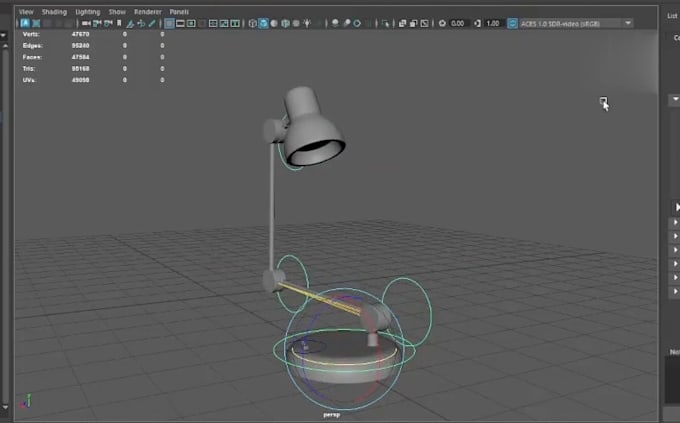Click the Verts count 47670

[80, 34]
